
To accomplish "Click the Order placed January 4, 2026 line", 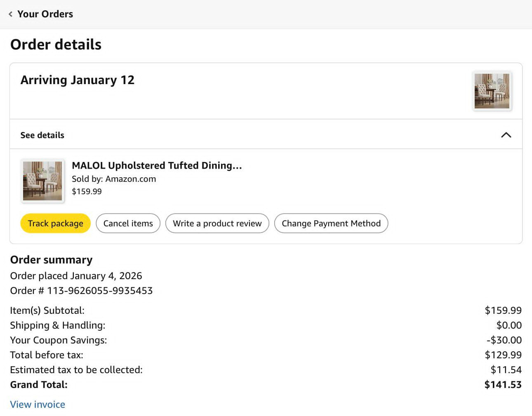I will 76,276.
